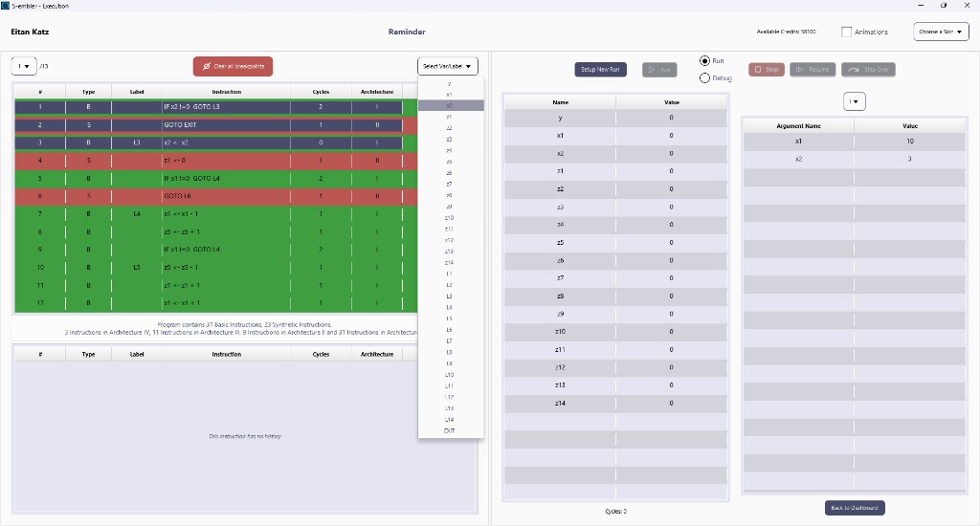Choose label L14 from the dropdown list
This screenshot has width=980, height=526.
tap(450, 420)
